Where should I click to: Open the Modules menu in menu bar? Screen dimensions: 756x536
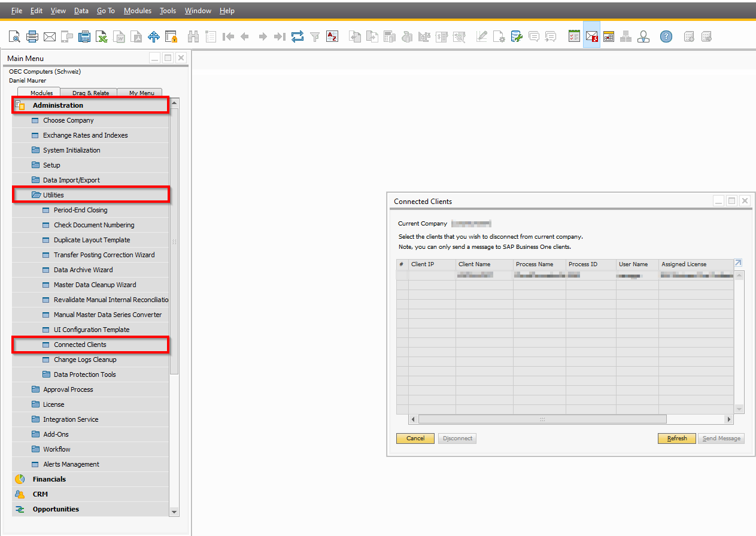138,11
